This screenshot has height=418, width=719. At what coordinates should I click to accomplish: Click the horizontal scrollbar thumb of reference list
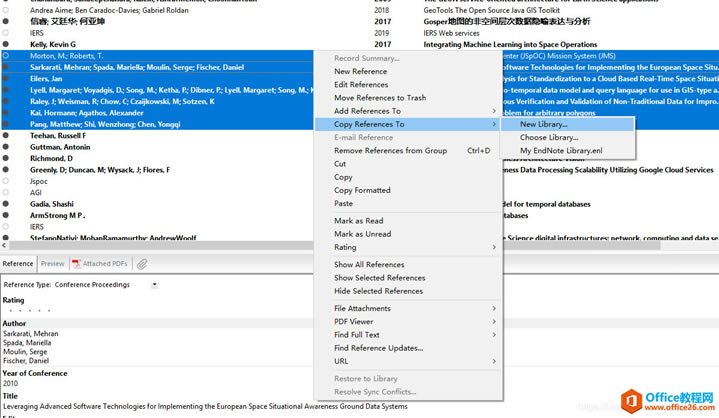(335, 246)
